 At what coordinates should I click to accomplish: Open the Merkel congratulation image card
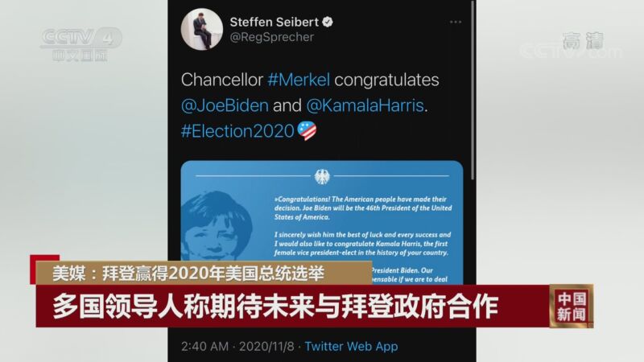coord(322,222)
